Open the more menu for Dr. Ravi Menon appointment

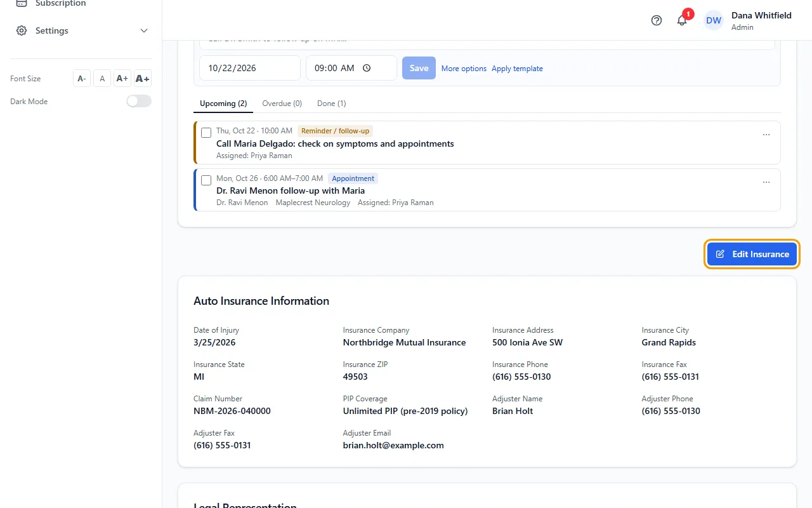click(766, 182)
